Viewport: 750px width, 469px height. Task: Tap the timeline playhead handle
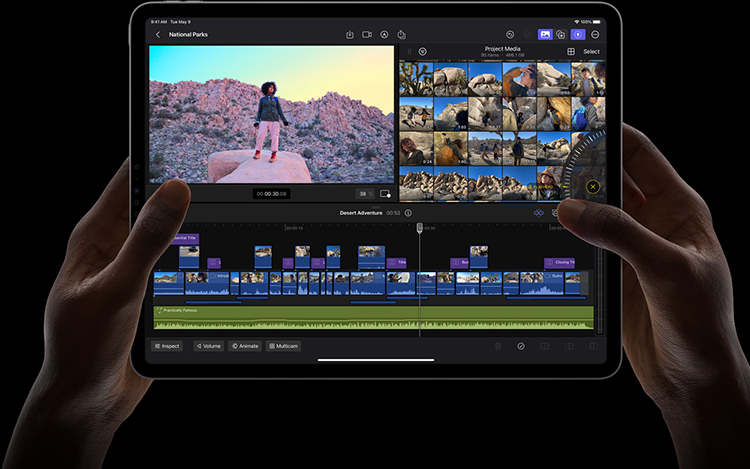(419, 228)
